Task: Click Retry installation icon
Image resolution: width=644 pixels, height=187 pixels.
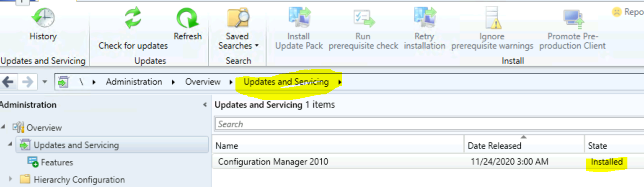Action: pos(425,17)
